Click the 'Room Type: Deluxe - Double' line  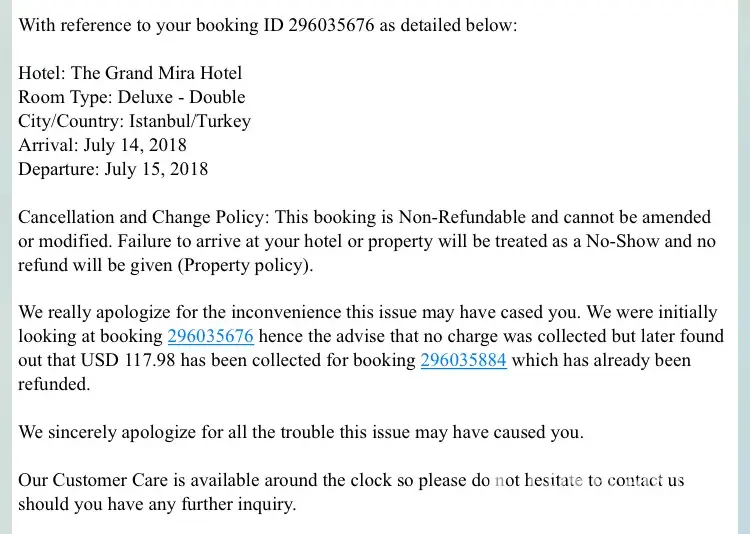(131, 97)
